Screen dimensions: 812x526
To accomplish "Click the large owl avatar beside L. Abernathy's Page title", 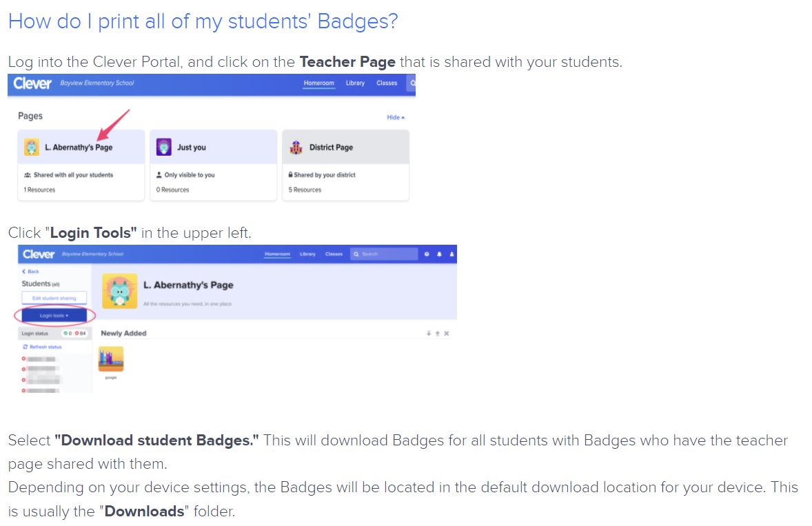I will pyautogui.click(x=120, y=291).
